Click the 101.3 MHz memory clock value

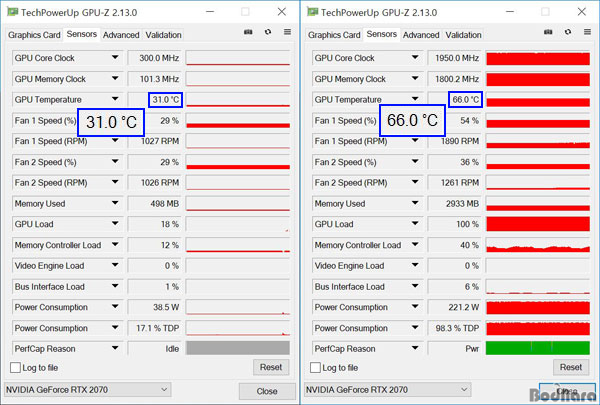coord(159,79)
